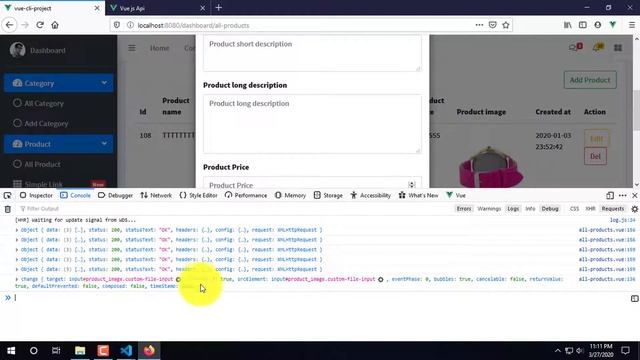Toggle responsive design mode icon
The image size is (640, 360).
click(x=610, y=196)
